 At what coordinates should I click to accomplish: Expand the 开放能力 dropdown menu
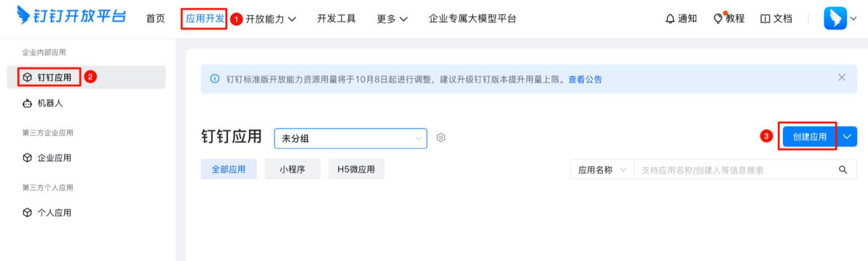[271, 19]
